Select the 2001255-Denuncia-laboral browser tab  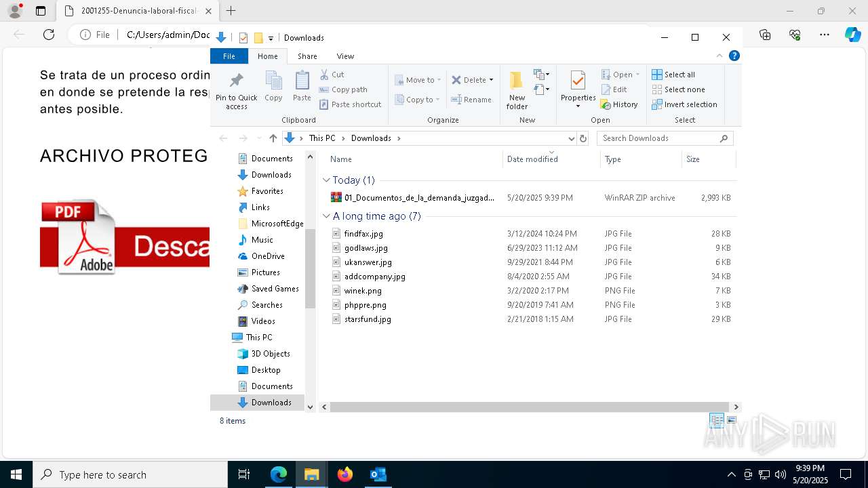[x=138, y=11]
